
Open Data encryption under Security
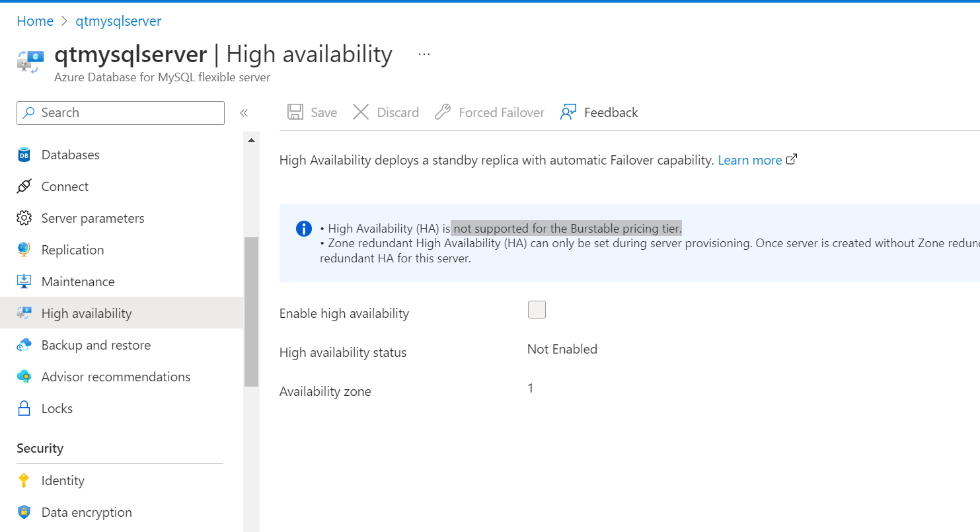coord(87,512)
